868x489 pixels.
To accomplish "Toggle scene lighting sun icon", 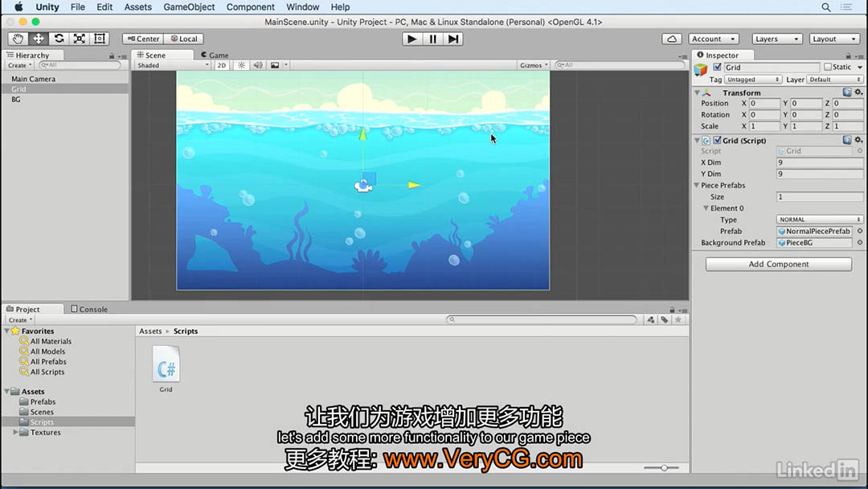I will [241, 65].
